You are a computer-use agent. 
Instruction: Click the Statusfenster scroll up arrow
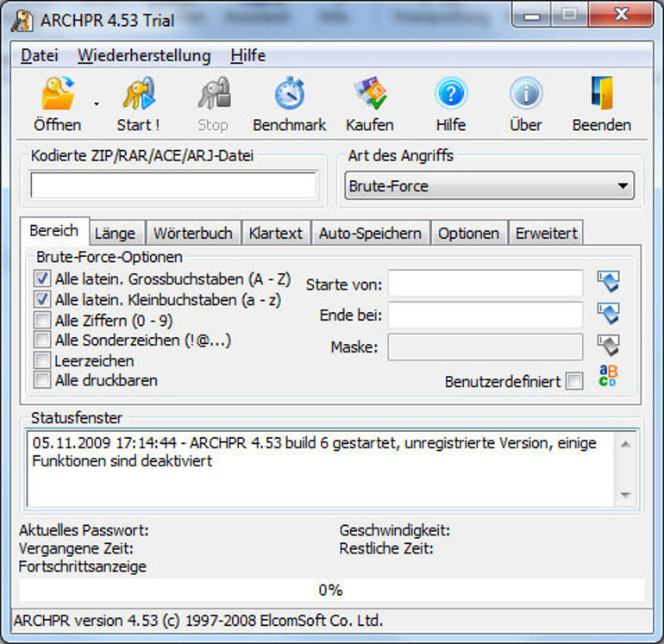(626, 444)
